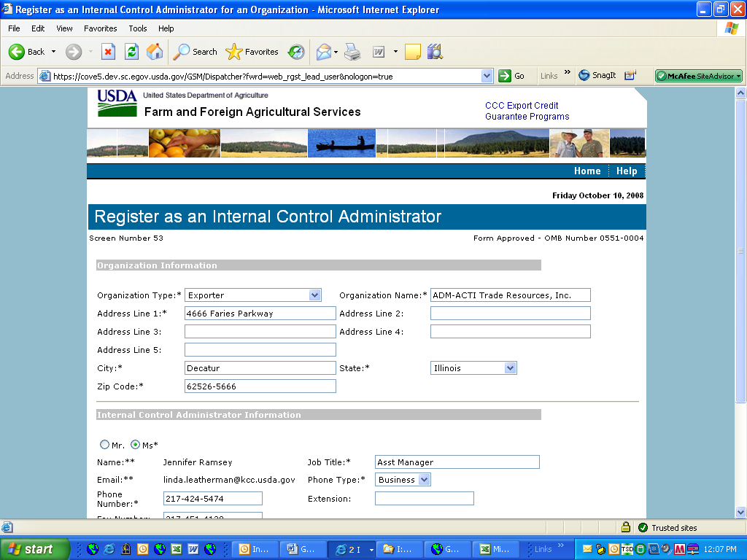Click the Excel quick launch icon
The width and height of the screenshot is (747, 560).
(177, 549)
